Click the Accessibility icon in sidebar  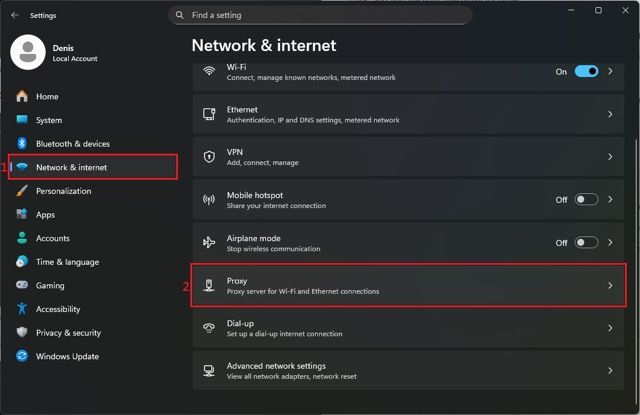coord(22,310)
